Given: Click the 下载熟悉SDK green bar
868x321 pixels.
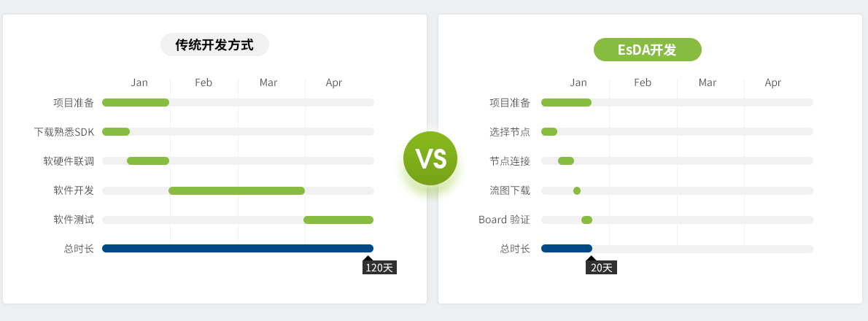Looking at the screenshot, I should pyautogui.click(x=116, y=132).
